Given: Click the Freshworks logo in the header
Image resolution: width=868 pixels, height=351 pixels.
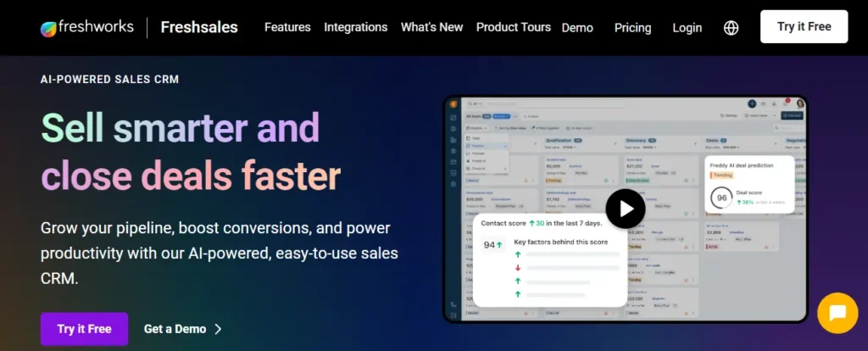Looking at the screenshot, I should pos(87,27).
